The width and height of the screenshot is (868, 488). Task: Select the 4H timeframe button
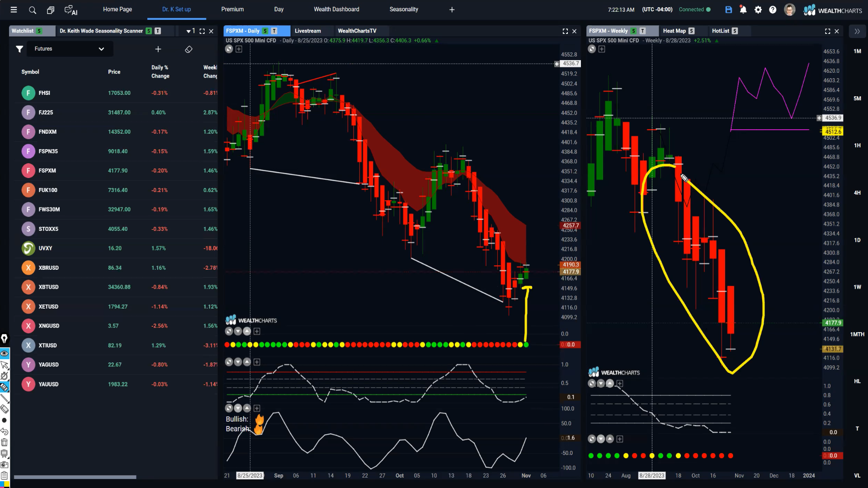click(857, 192)
